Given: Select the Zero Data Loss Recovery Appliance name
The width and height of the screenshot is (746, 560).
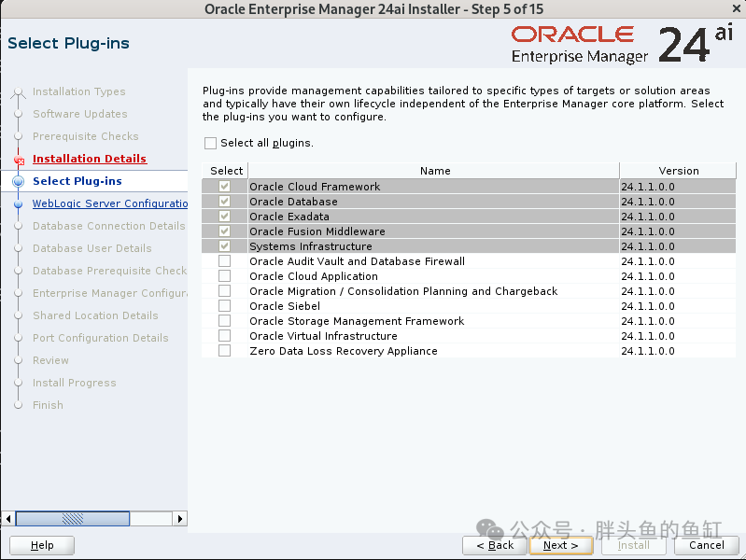Looking at the screenshot, I should (434, 351).
